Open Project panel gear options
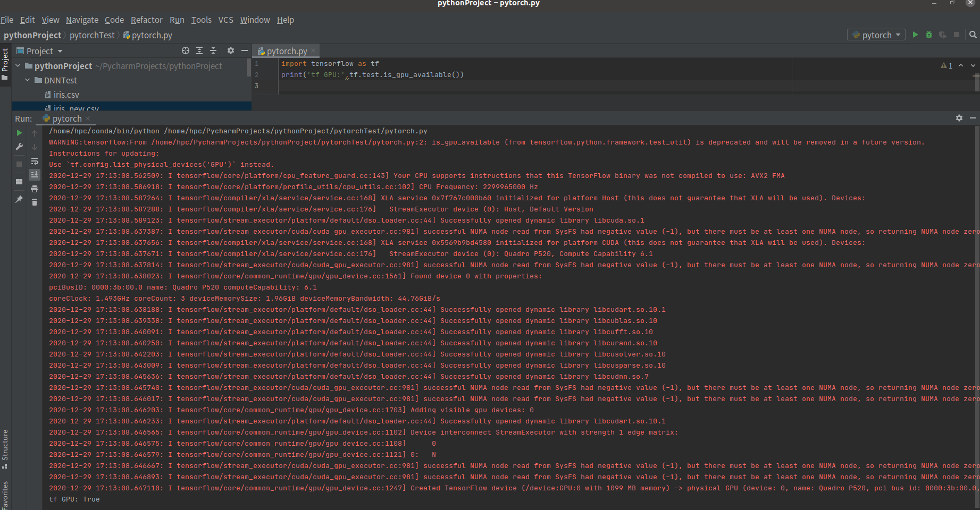The height and width of the screenshot is (510, 980). point(231,50)
